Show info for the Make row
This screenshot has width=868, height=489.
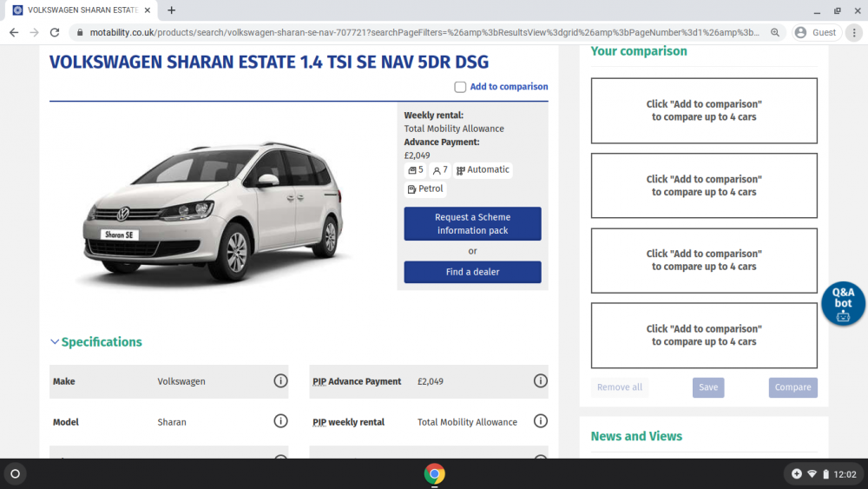click(x=280, y=381)
